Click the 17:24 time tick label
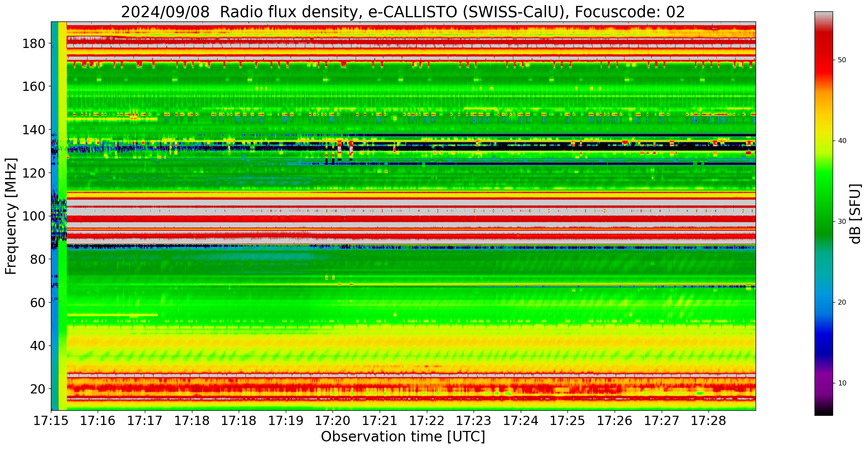The image size is (868, 449). (x=521, y=420)
